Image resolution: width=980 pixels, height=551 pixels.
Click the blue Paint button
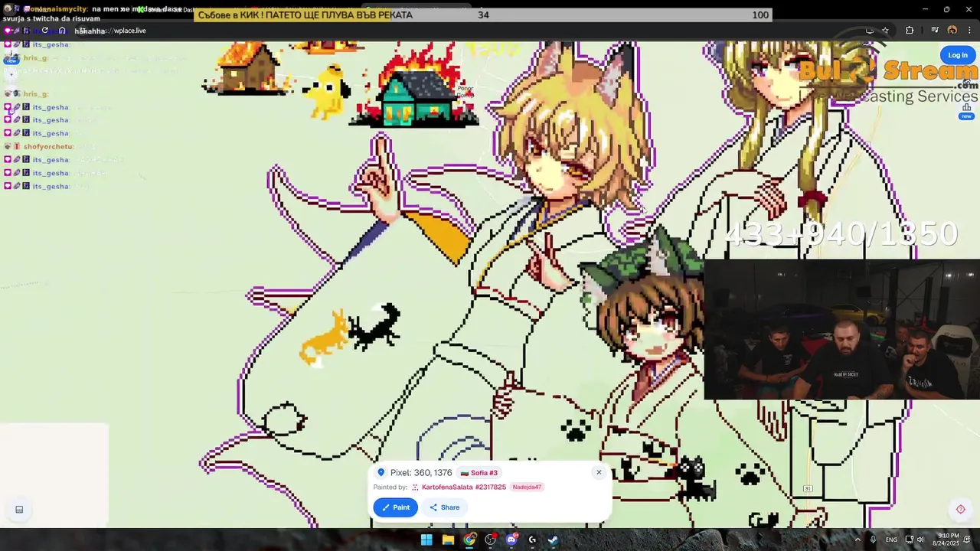coord(395,507)
